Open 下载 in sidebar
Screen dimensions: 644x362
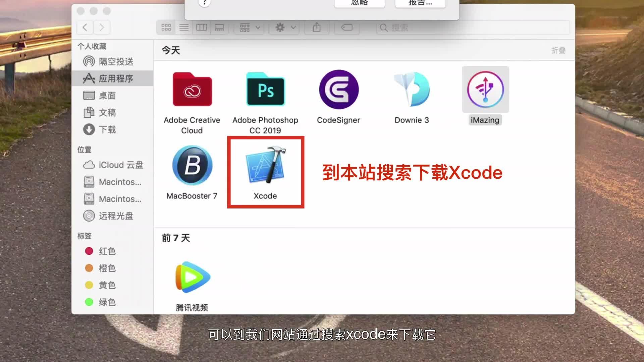coord(112,129)
